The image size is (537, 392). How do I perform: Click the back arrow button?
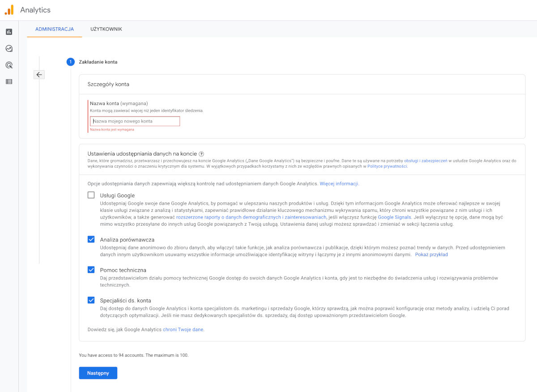[39, 75]
